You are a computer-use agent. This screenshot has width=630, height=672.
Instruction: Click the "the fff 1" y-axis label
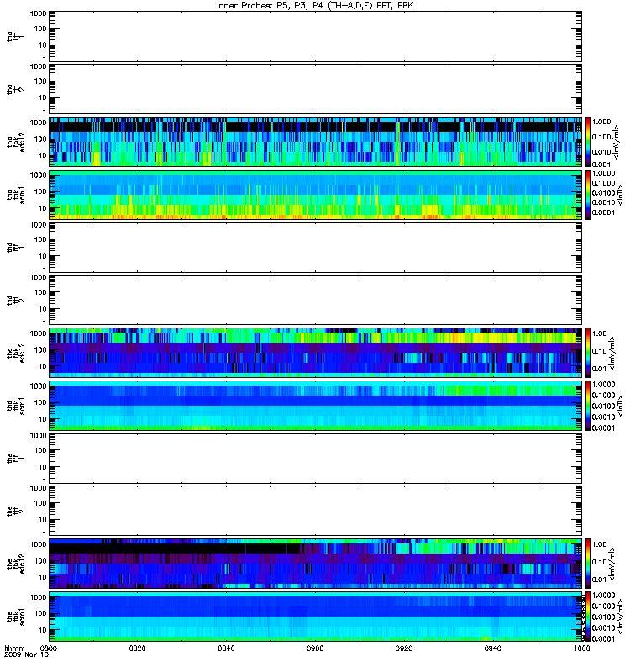(x=15, y=459)
